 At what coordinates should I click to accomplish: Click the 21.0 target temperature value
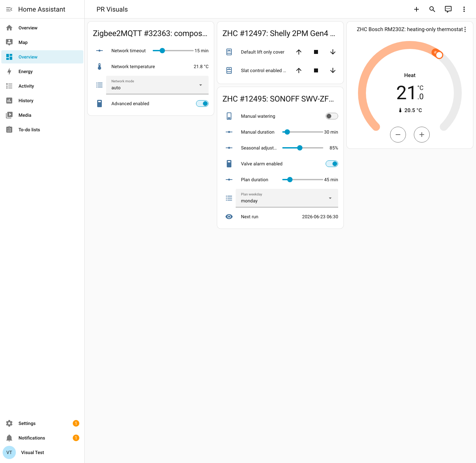tap(410, 93)
